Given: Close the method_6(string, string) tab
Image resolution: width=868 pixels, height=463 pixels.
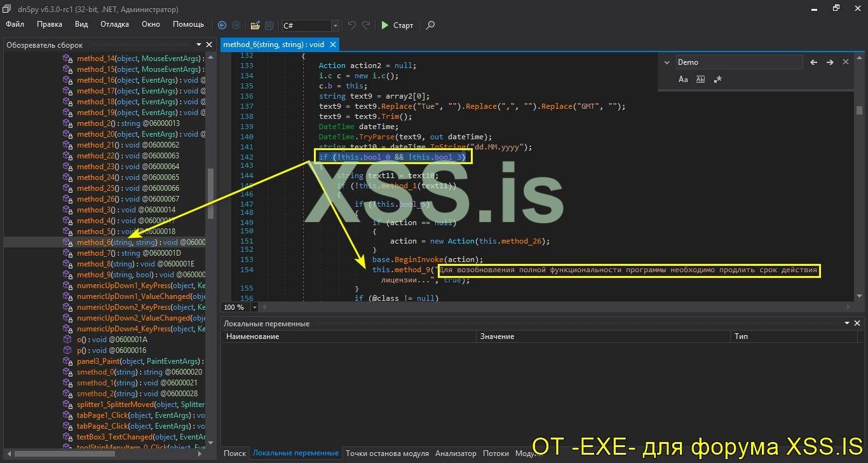Looking at the screenshot, I should point(332,45).
